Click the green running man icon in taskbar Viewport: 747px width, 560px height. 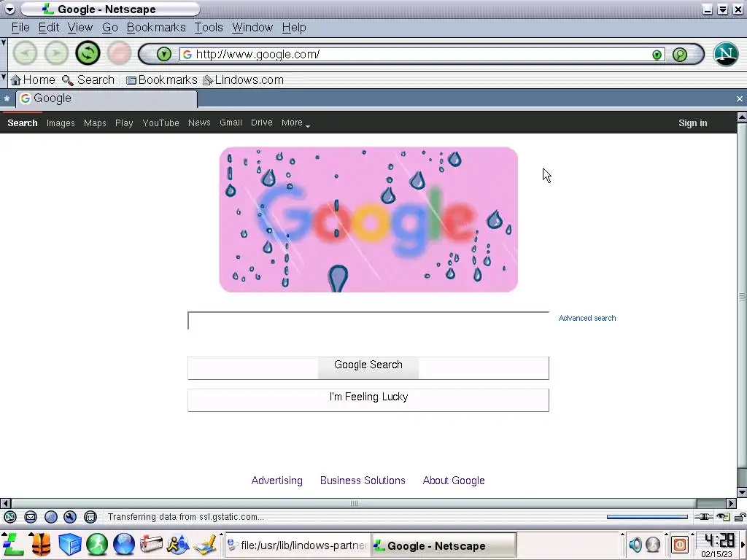(97, 544)
